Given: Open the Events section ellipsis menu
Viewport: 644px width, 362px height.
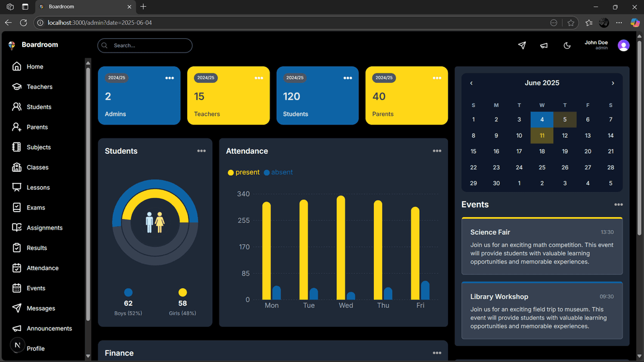Looking at the screenshot, I should [618, 205].
